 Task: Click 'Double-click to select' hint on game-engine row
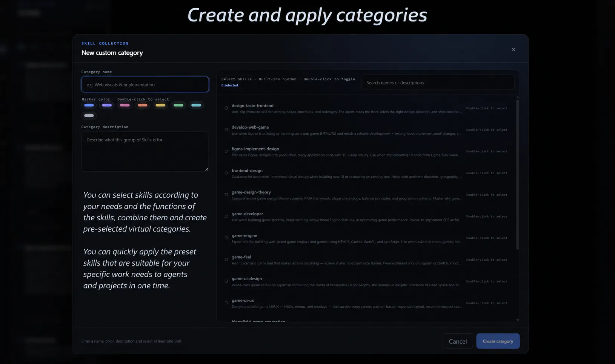pyautogui.click(x=487, y=238)
